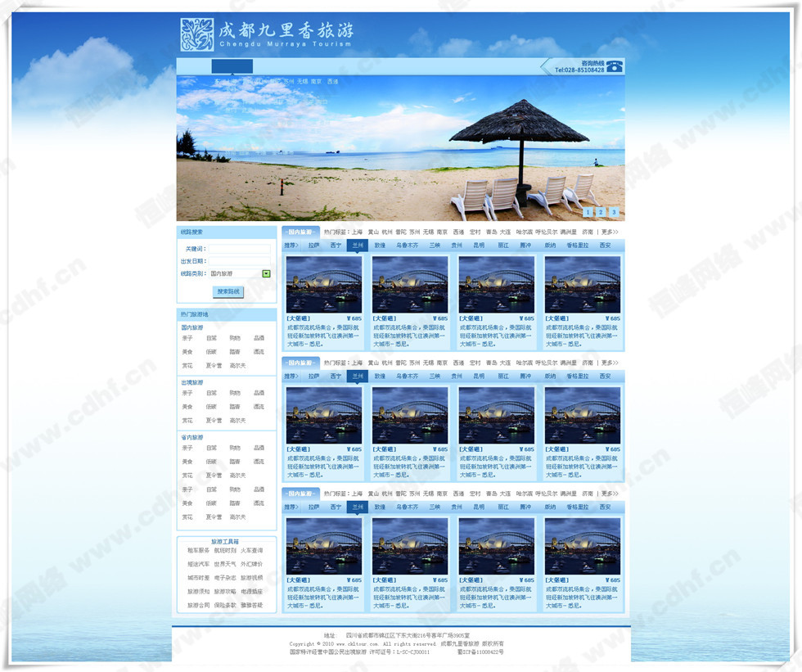Expand 更多>> in third hot tags row
Screen dimensions: 802x672
(x=610, y=494)
